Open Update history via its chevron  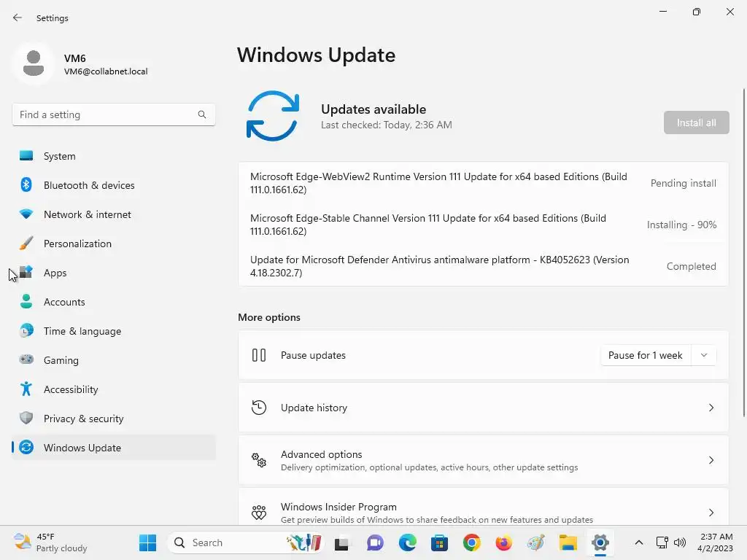pos(711,408)
